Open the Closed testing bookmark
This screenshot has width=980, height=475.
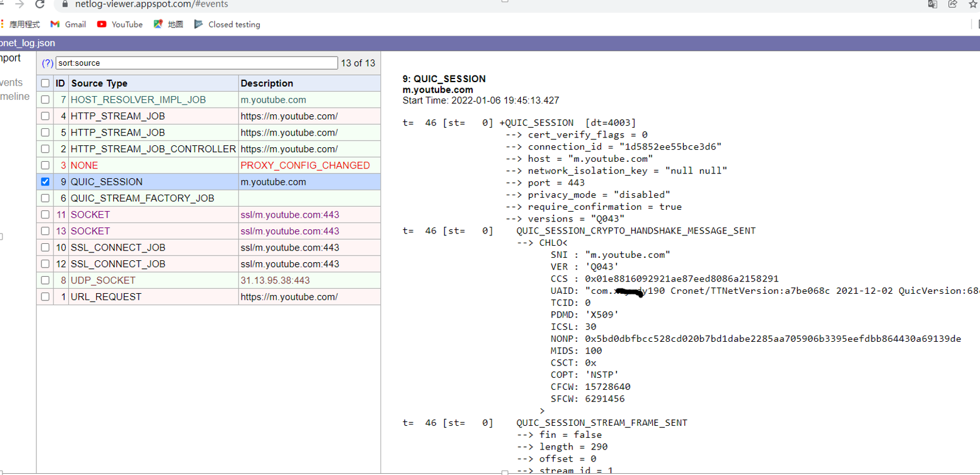[x=228, y=24]
